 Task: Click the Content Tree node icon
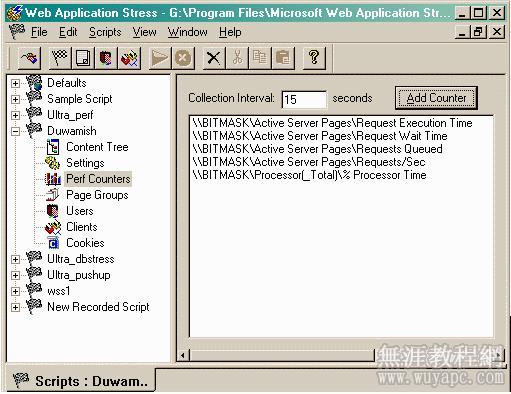[x=53, y=147]
